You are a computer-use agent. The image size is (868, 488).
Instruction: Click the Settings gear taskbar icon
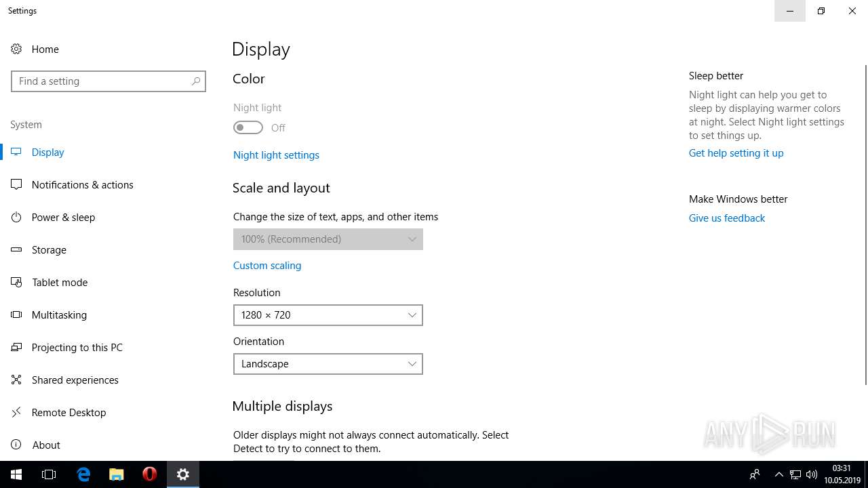(x=183, y=474)
